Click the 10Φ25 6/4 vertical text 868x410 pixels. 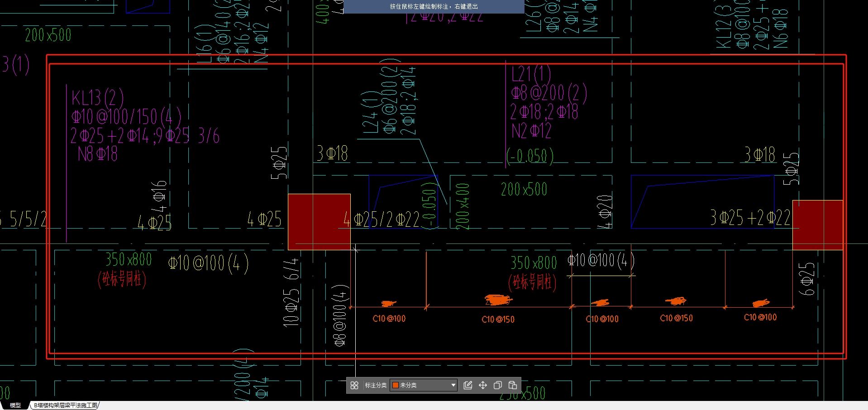point(291,292)
